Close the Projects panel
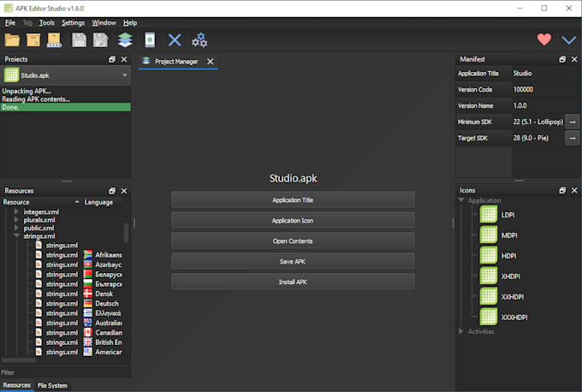The height and width of the screenshot is (392, 582). tap(124, 59)
